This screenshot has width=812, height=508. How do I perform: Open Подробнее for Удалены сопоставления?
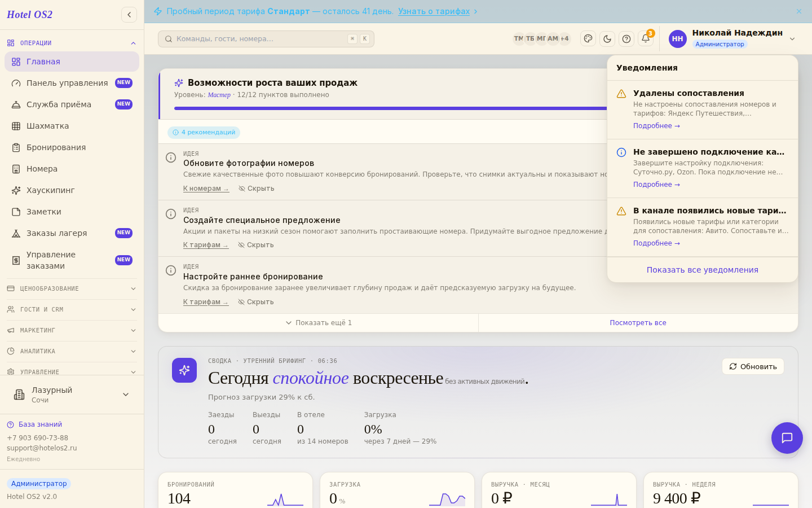pyautogui.click(x=656, y=126)
